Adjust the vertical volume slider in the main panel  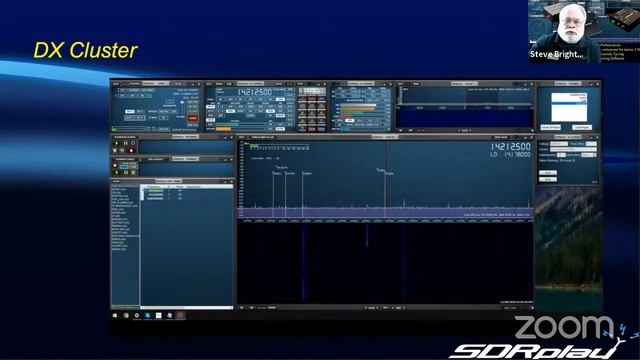(182, 107)
